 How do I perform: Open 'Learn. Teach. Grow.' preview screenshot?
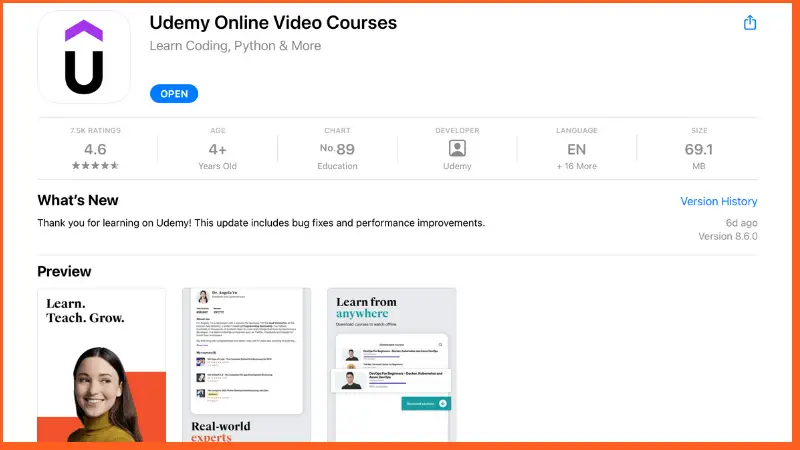[102, 365]
